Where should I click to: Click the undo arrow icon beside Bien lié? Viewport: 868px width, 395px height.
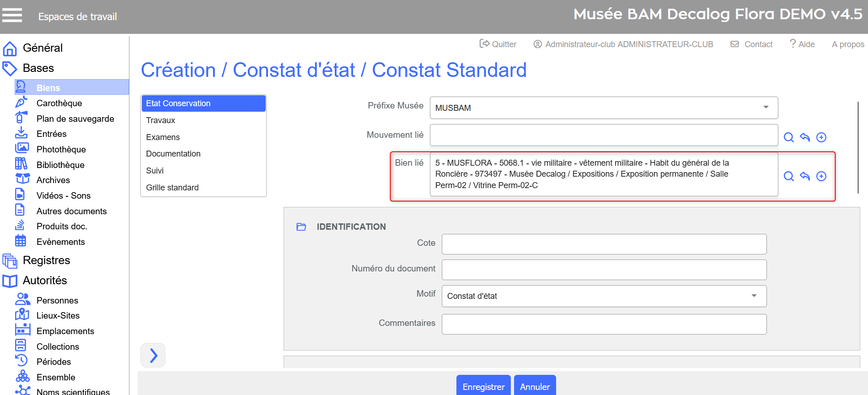[805, 176]
